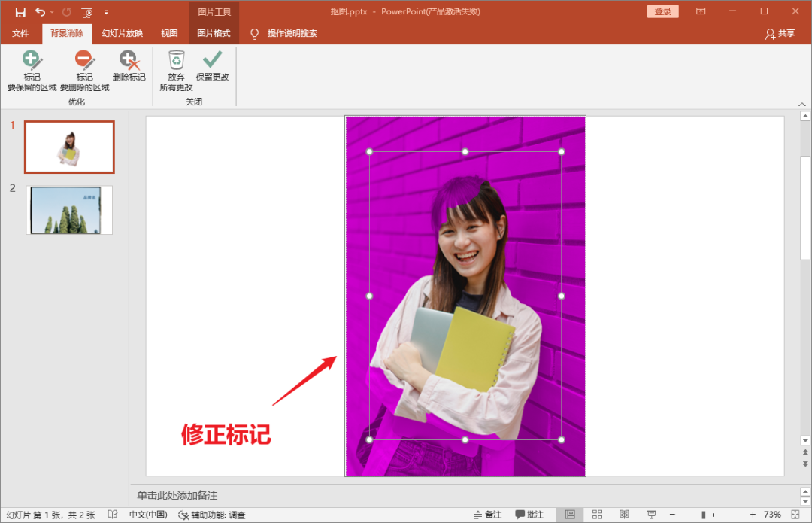Click the 中文(中国) language indicator
Viewport: 812px width, 523px height.
coord(148,515)
